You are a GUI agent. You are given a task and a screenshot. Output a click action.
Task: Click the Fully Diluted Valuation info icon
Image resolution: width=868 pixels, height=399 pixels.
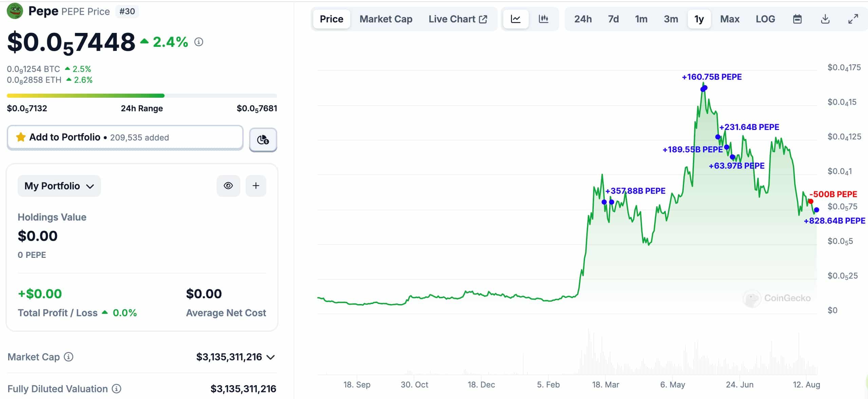point(116,388)
